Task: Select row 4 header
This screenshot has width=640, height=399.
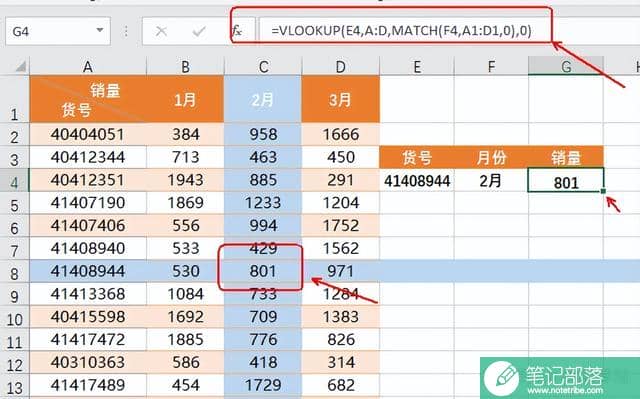Action: 15,180
